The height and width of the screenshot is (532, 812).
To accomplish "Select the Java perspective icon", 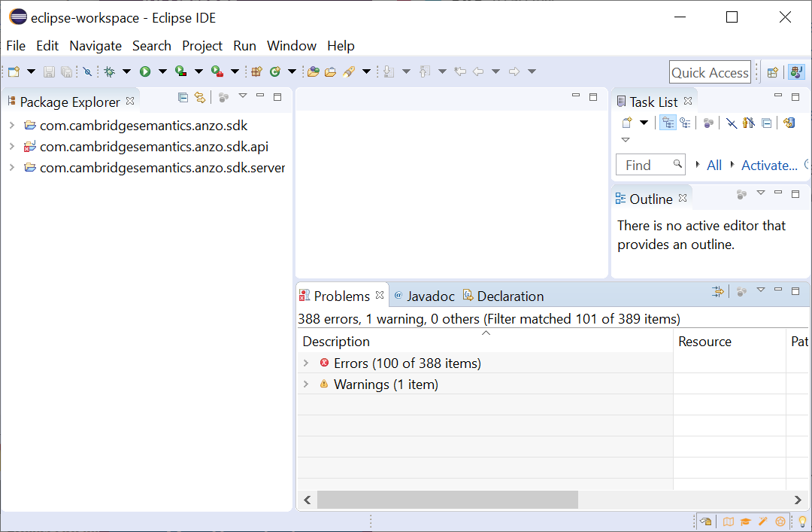I will pyautogui.click(x=796, y=72).
